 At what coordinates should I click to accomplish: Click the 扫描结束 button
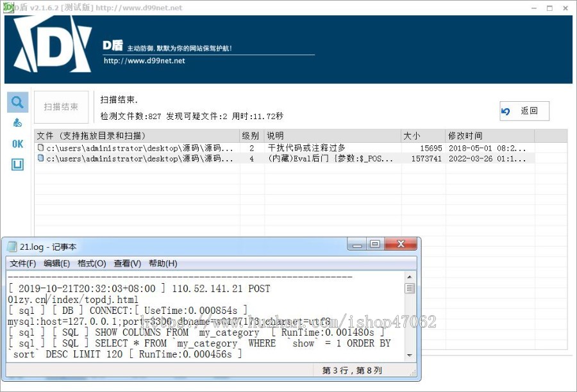(x=61, y=107)
